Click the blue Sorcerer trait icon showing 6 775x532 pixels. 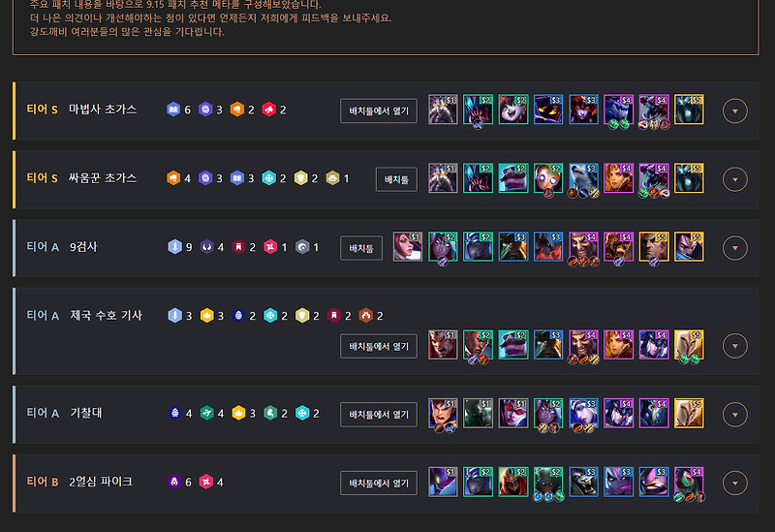point(173,110)
